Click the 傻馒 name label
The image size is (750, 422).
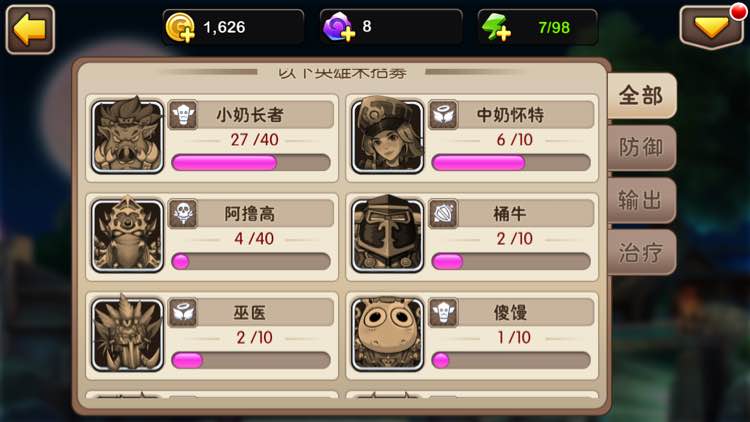point(510,312)
